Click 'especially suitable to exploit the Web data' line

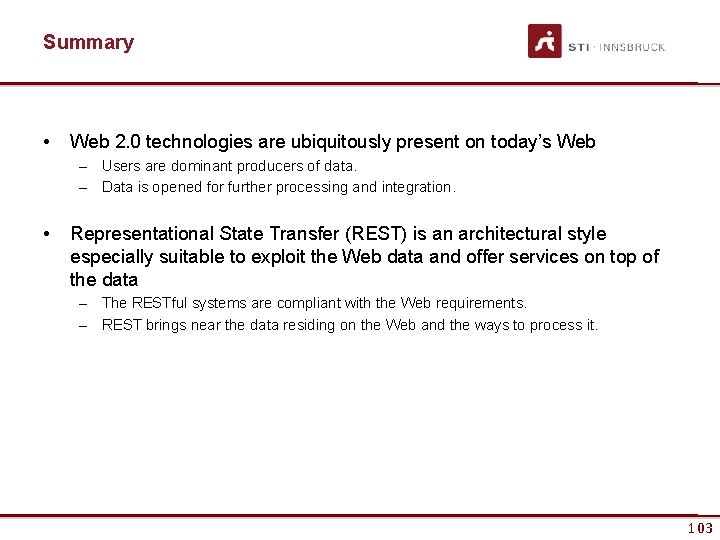[x=364, y=257]
